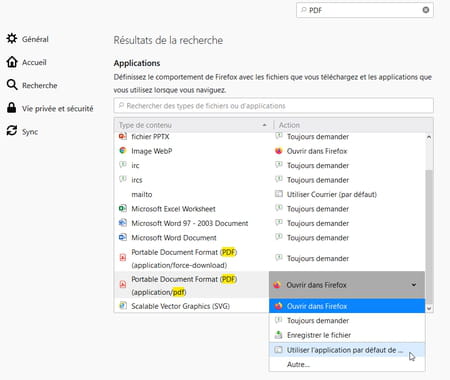This screenshot has height=380, width=450.
Task: Select Portable Document Format (application/pdf) row
Action: pos(192,285)
